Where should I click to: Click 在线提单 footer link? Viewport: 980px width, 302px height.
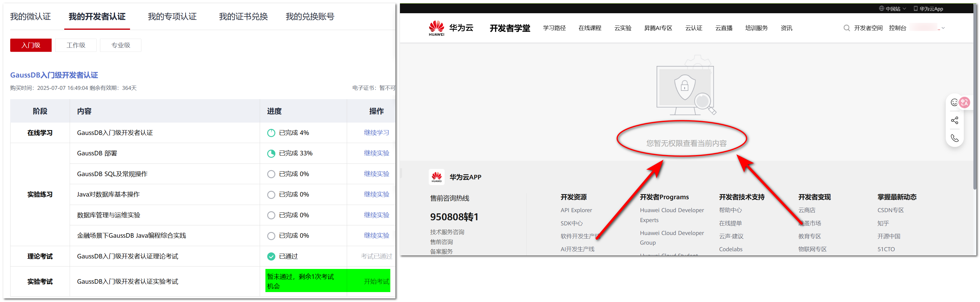click(x=730, y=223)
